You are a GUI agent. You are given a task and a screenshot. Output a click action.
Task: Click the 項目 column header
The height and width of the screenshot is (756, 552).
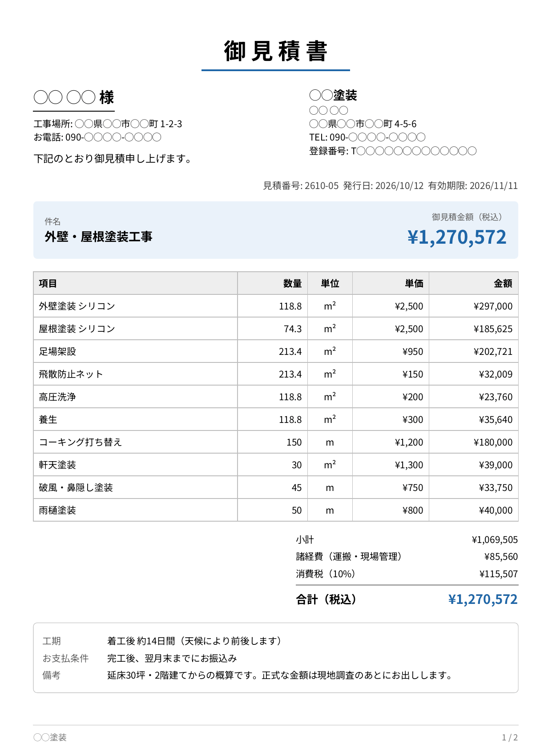tap(48, 283)
